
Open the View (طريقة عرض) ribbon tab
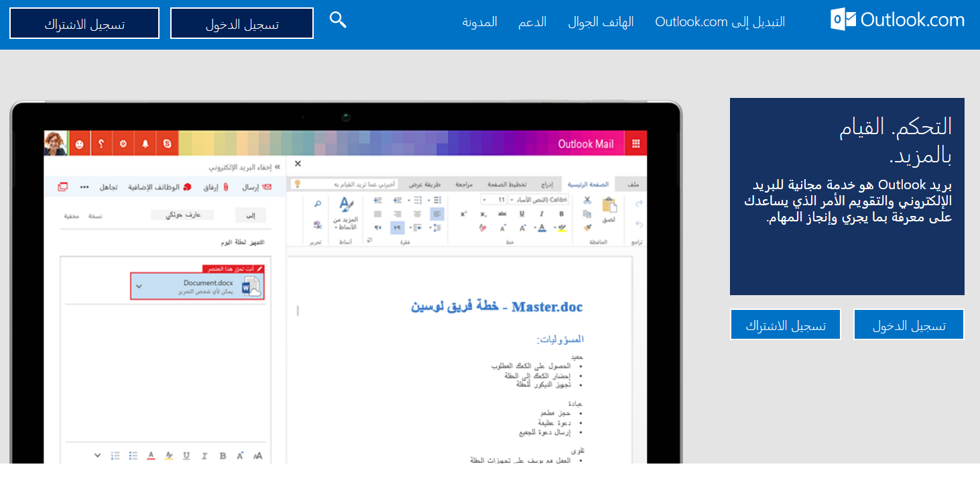point(425,184)
